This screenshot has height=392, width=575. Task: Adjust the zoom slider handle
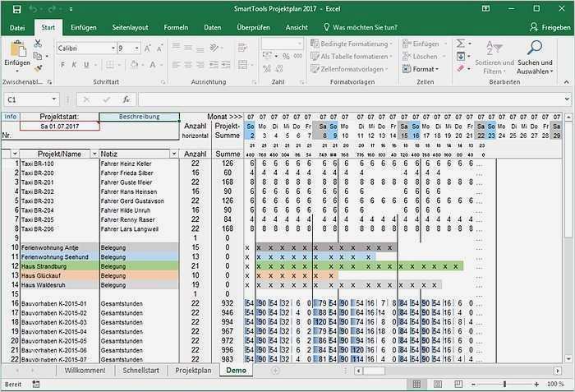pos(505,384)
